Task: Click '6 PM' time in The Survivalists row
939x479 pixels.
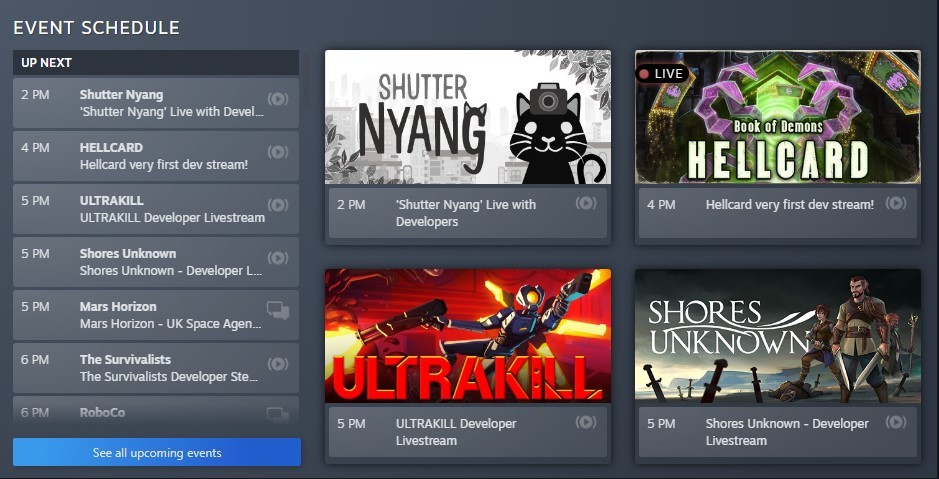Action: point(35,359)
